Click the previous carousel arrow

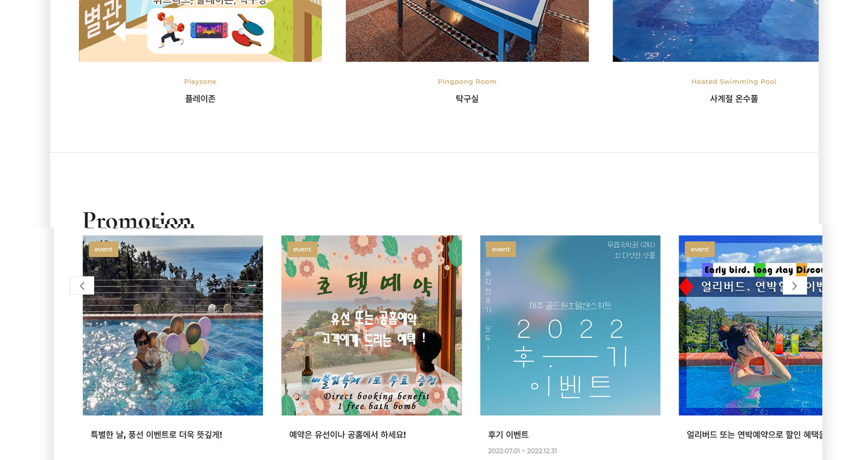pos(82,286)
